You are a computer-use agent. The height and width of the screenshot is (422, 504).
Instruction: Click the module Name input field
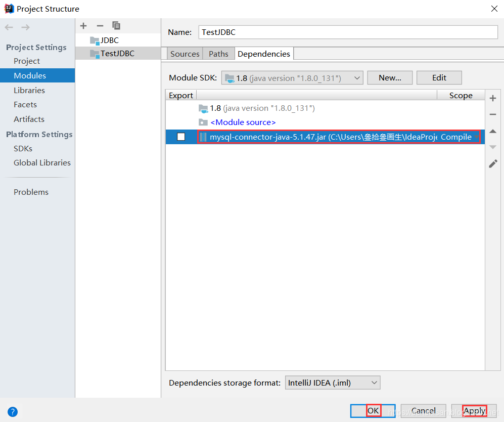(348, 32)
